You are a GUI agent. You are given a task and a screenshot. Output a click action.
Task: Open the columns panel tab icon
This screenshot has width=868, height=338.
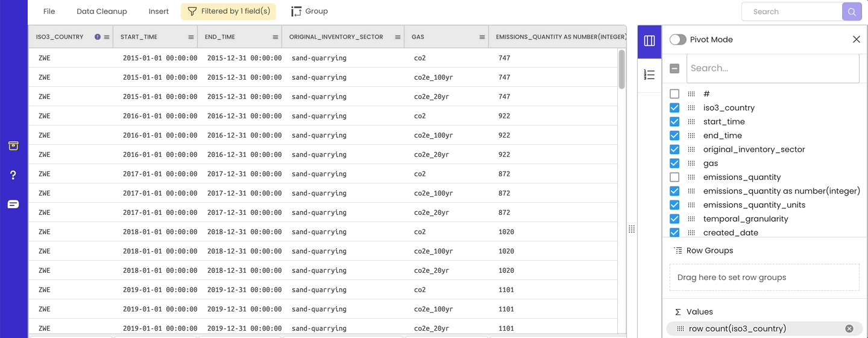click(x=649, y=41)
